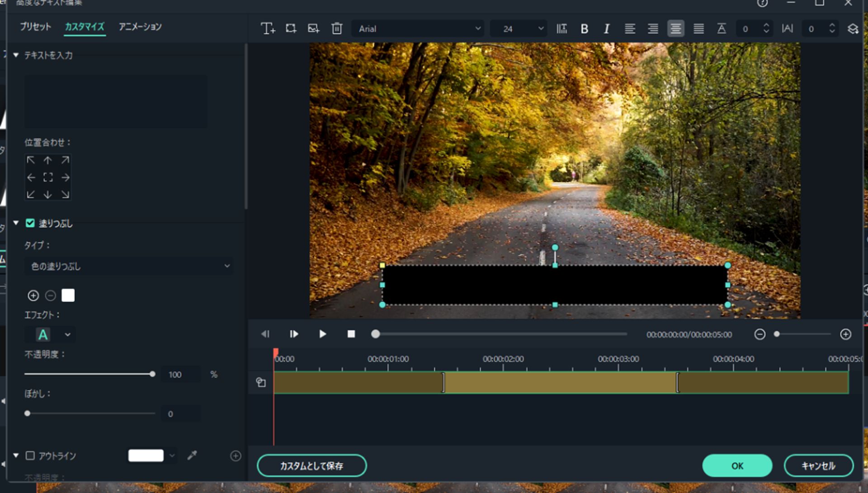Click the white fill color swatch
This screenshot has height=493, width=868.
point(68,296)
